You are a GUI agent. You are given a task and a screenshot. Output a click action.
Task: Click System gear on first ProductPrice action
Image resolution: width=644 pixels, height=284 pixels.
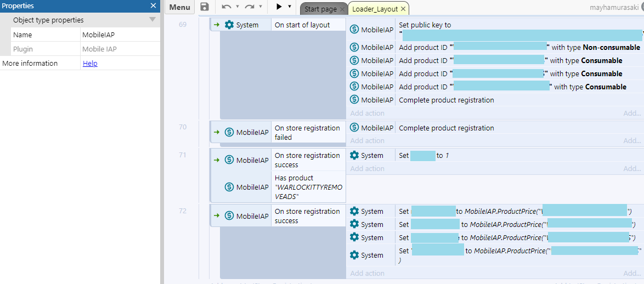click(354, 212)
